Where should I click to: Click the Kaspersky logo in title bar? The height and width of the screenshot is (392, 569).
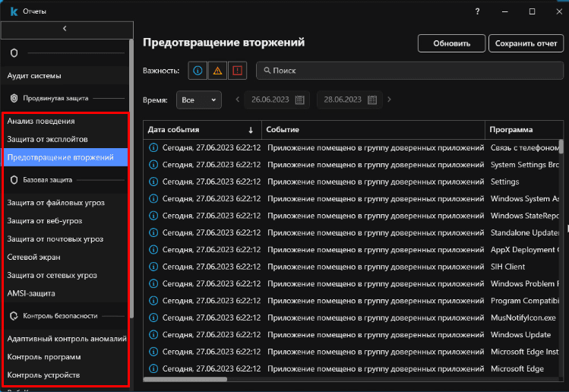13,11
